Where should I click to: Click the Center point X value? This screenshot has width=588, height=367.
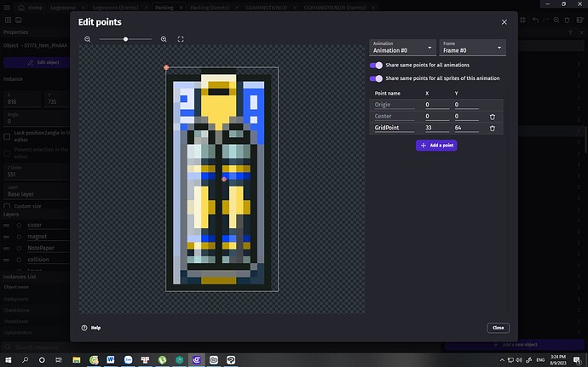click(437, 116)
